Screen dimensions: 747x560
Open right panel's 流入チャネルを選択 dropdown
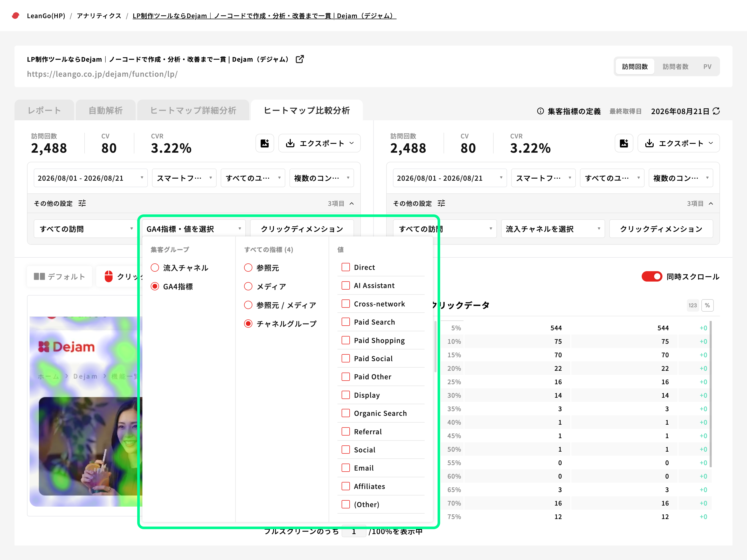point(553,229)
